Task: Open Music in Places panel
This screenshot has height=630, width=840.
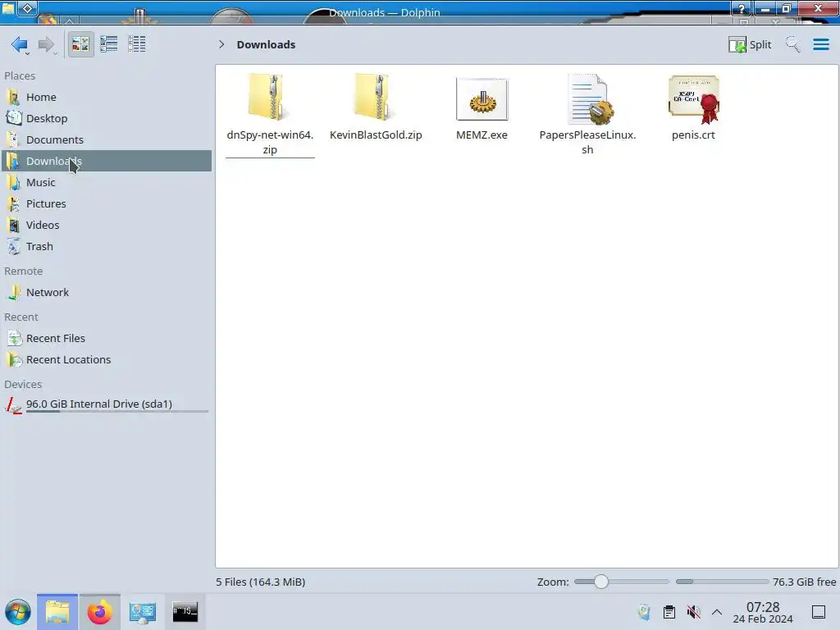Action: (107, 183)
